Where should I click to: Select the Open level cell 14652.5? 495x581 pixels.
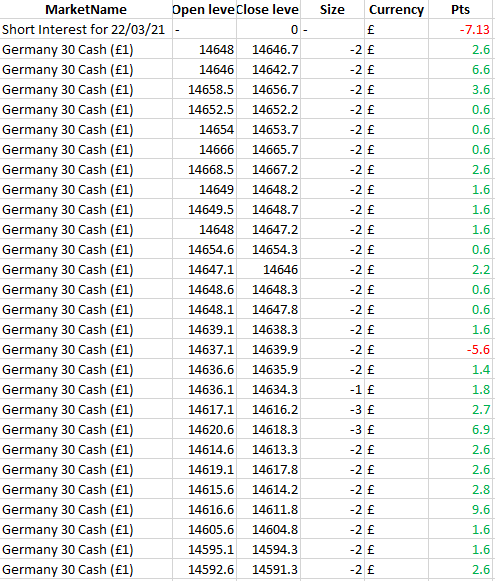pyautogui.click(x=204, y=109)
